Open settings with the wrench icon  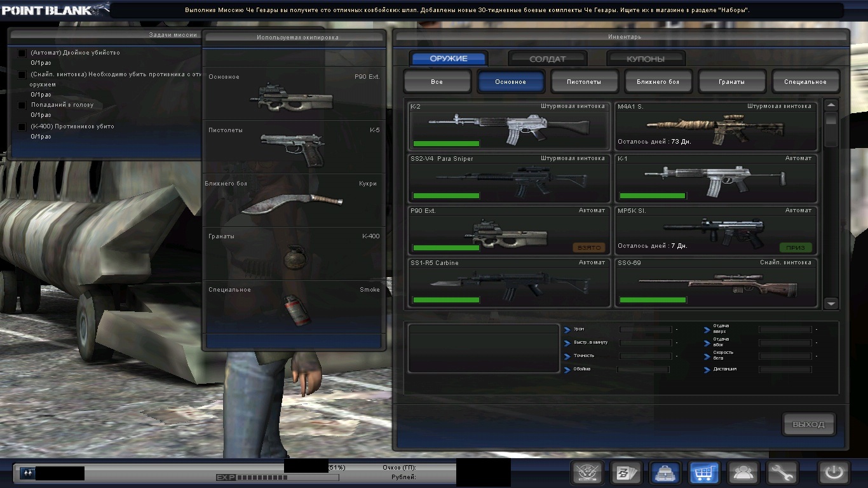782,473
